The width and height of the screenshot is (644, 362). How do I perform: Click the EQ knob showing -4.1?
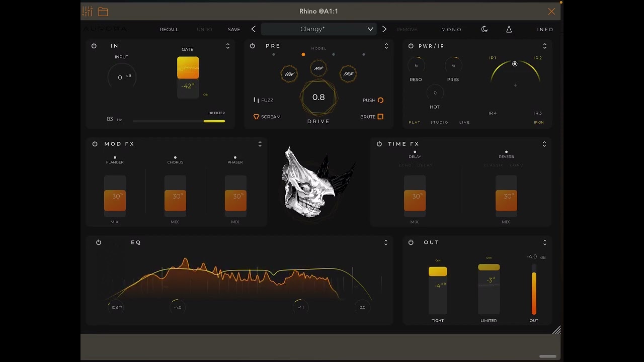pyautogui.click(x=300, y=307)
